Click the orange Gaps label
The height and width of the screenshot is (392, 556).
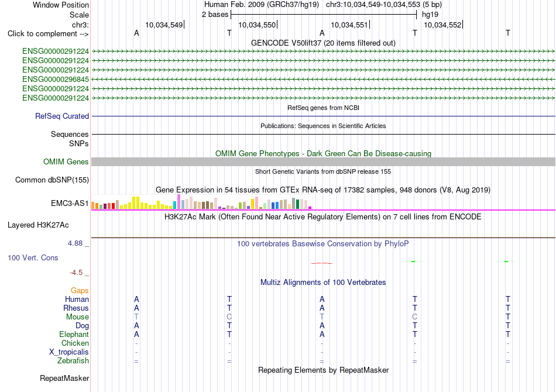[x=80, y=290]
